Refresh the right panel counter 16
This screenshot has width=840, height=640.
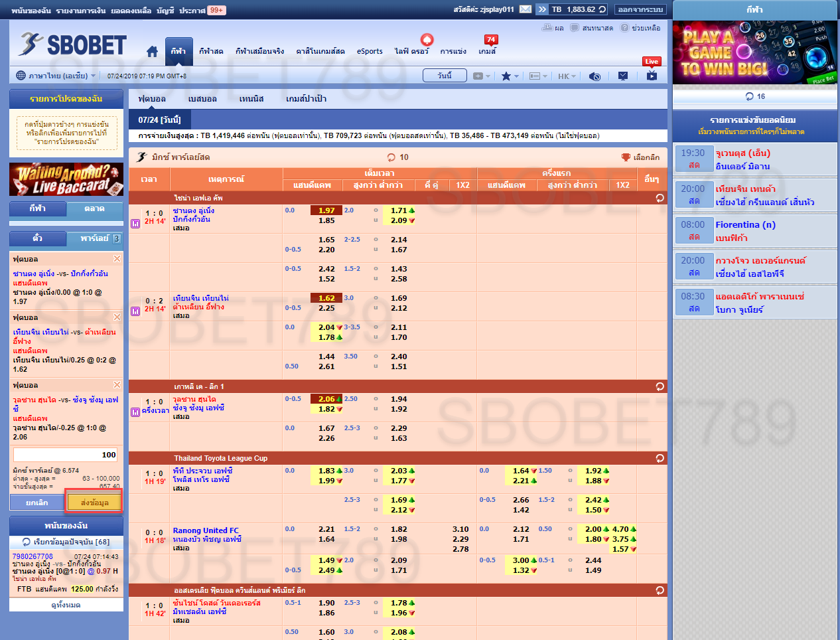tap(750, 96)
